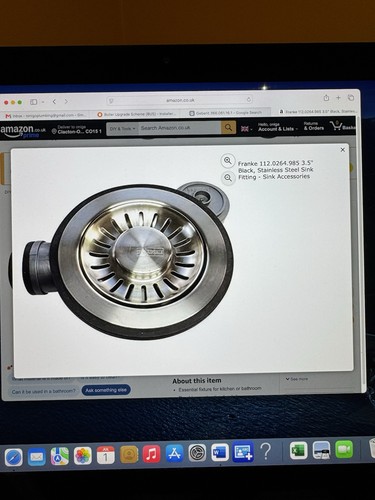Reload the page from address bar

click(x=249, y=100)
